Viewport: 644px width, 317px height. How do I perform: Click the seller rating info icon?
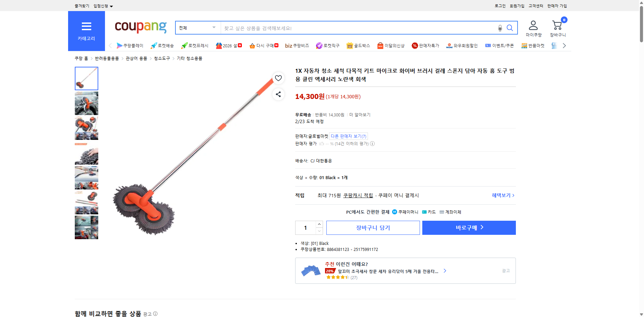coord(372,144)
